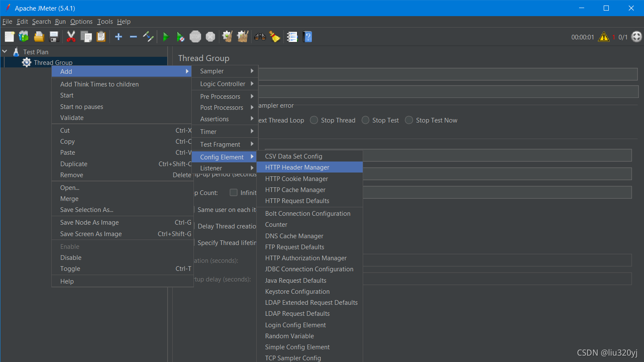Click the Stop test toolbar icon
This screenshot has width=644, height=362.
(x=195, y=37)
